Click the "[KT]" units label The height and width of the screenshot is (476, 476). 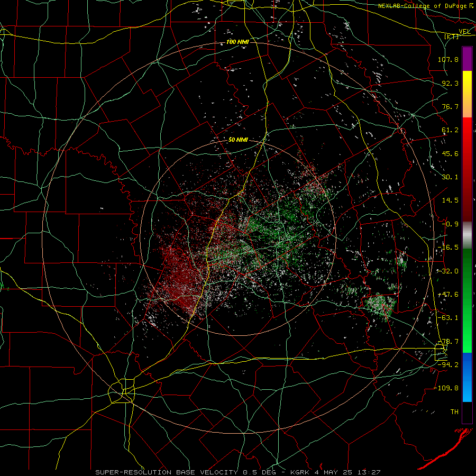click(452, 36)
